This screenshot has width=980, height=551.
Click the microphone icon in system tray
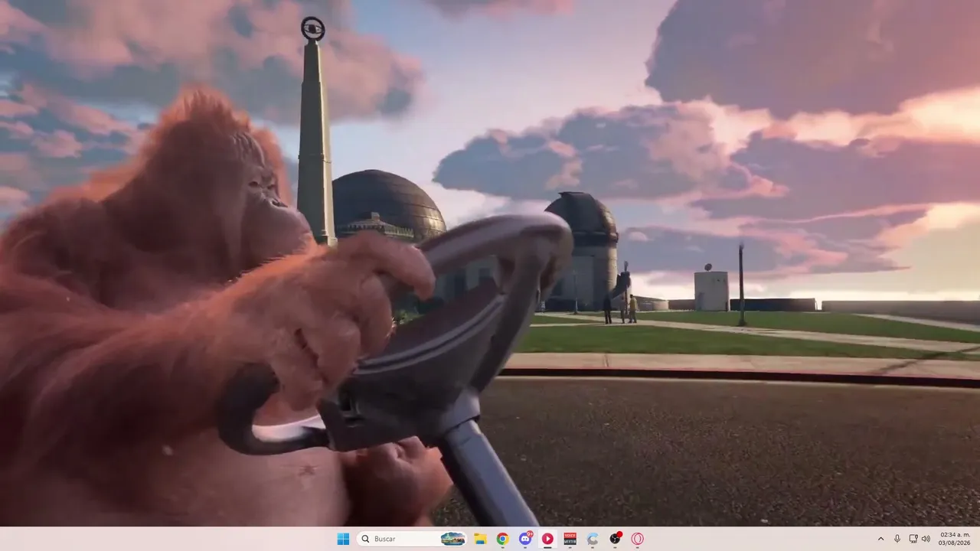click(897, 539)
